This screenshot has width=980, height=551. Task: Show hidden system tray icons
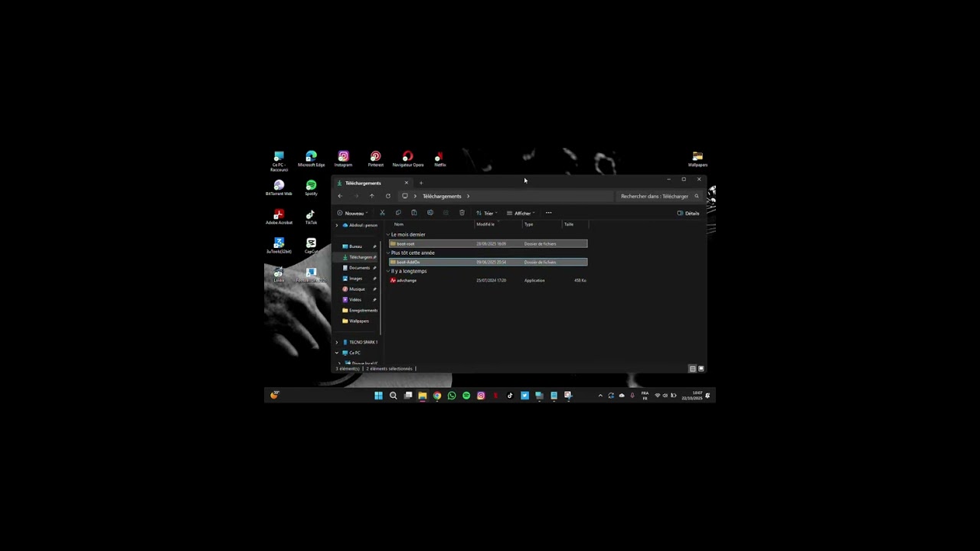(600, 396)
